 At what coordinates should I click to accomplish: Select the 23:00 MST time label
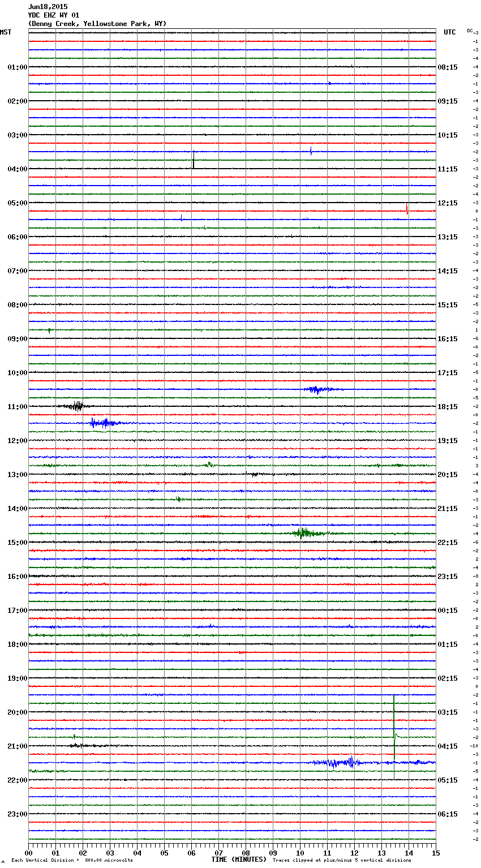click(x=18, y=814)
